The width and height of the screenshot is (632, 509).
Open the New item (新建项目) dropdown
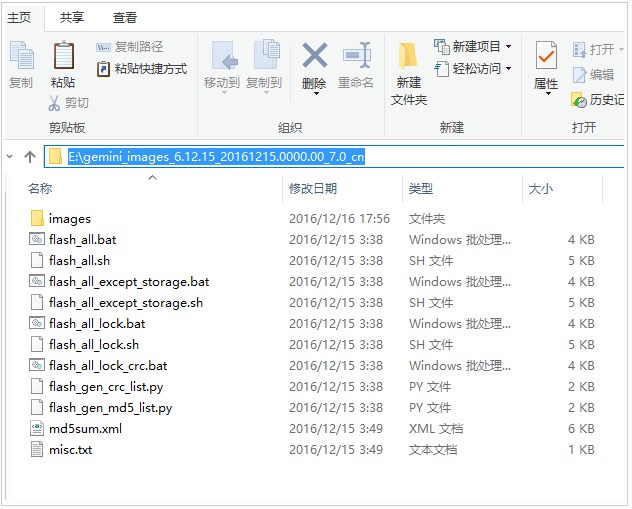point(473,47)
